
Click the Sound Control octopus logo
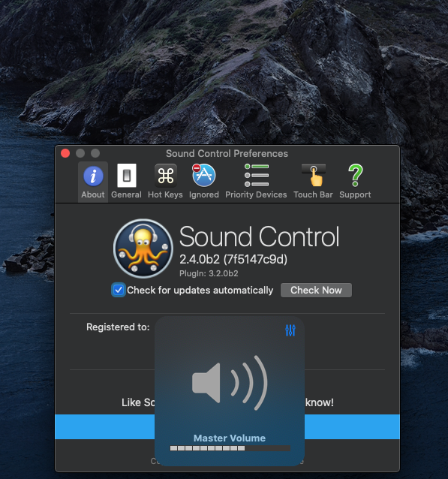click(143, 249)
